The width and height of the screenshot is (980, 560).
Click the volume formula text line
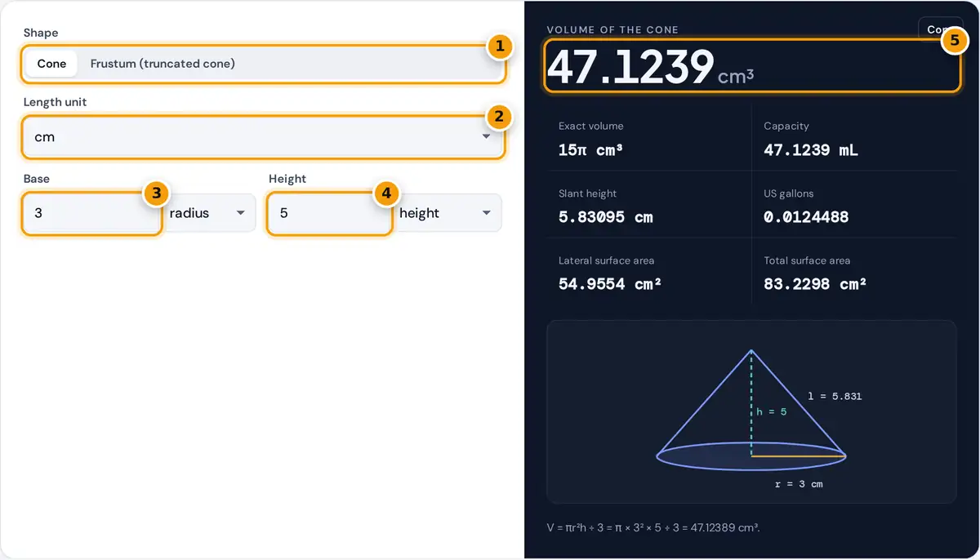[653, 527]
